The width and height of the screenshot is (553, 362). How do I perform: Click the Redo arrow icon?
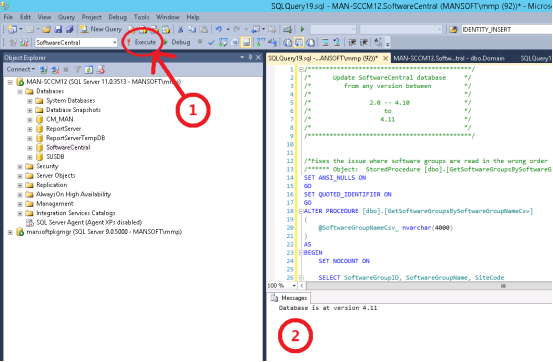[x=237, y=29]
